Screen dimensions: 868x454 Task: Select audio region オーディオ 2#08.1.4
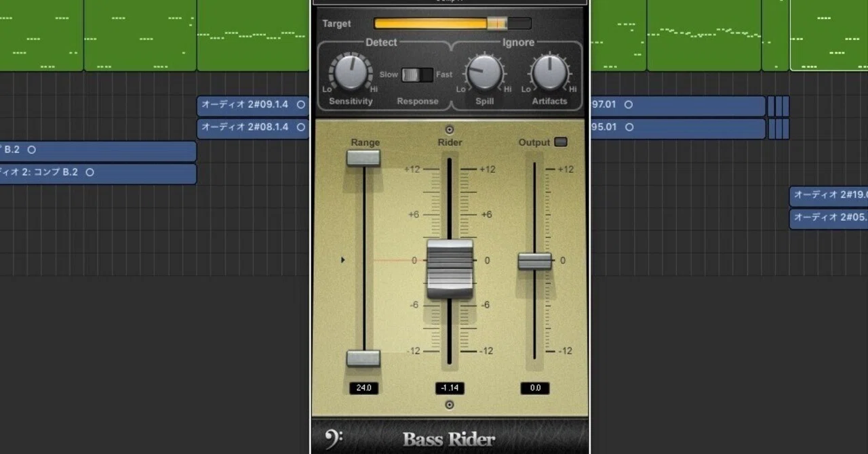pyautogui.click(x=253, y=128)
